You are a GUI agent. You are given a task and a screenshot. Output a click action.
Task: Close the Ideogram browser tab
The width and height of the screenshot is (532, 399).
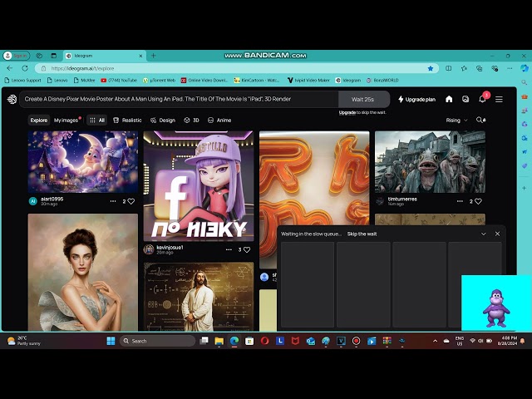coord(140,56)
